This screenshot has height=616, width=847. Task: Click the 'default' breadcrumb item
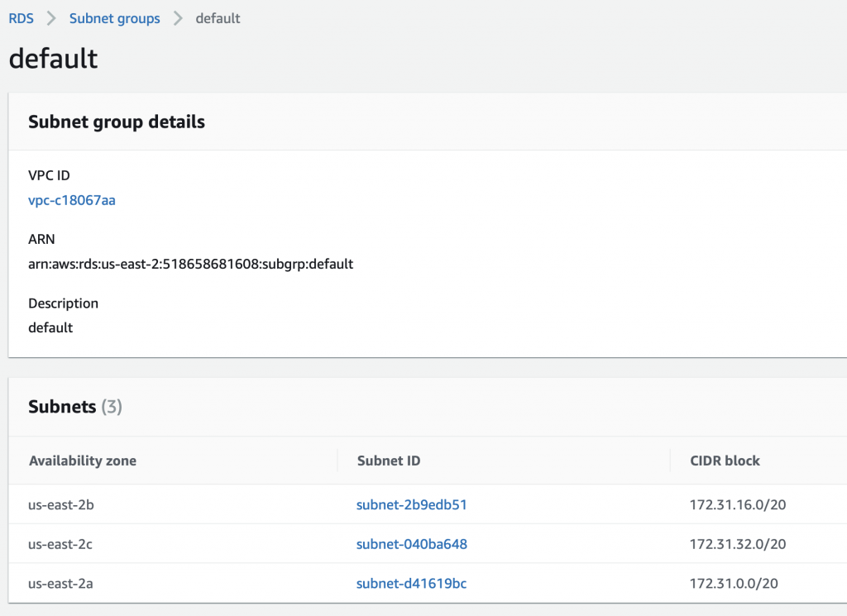(218, 18)
